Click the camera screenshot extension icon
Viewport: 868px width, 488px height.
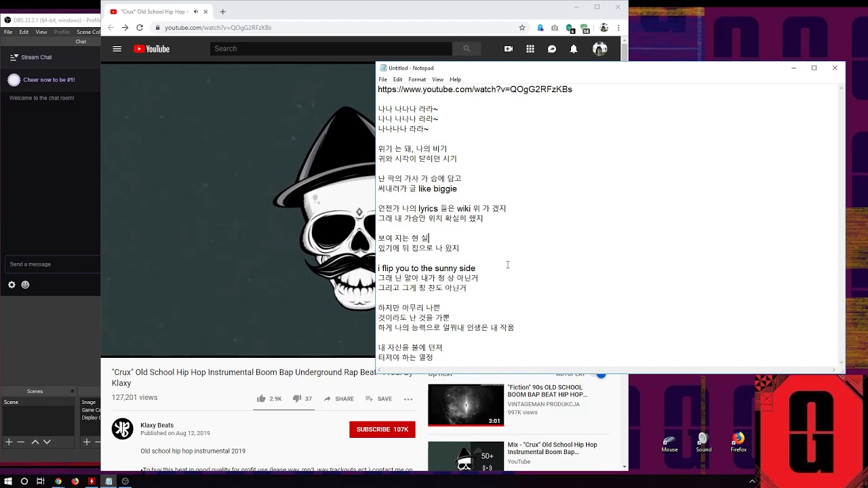pos(555,28)
